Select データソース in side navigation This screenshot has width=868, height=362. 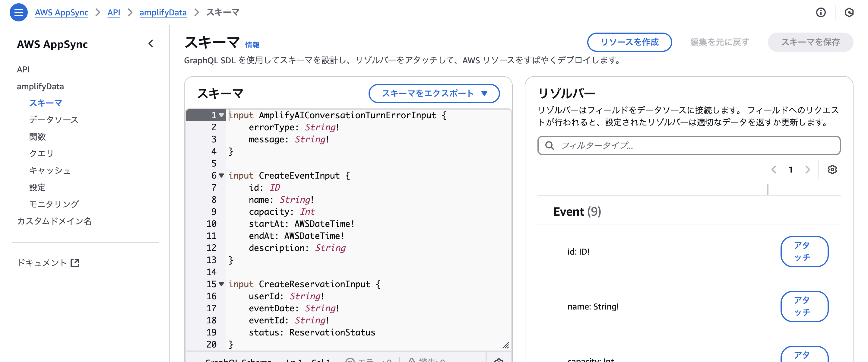click(54, 120)
